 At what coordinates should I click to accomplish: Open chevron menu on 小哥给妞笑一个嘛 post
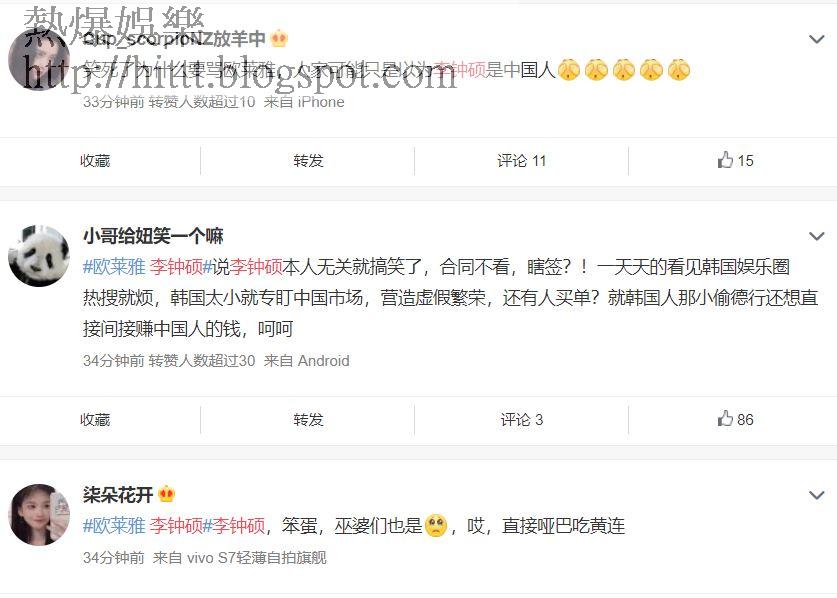(x=817, y=236)
